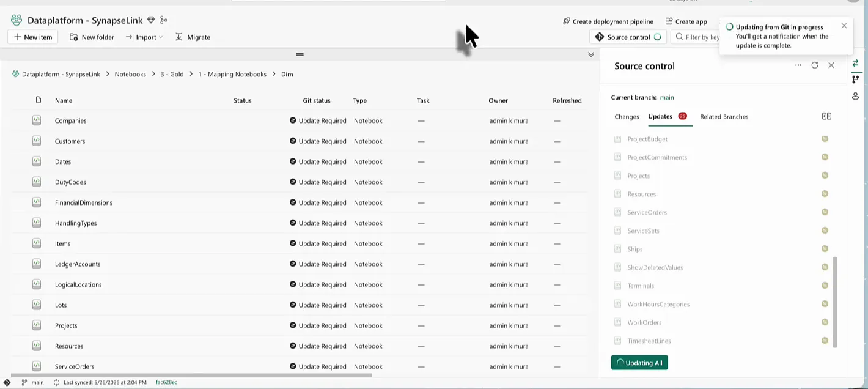This screenshot has width=868, height=389.
Task: Click the New item button
Action: (33, 37)
